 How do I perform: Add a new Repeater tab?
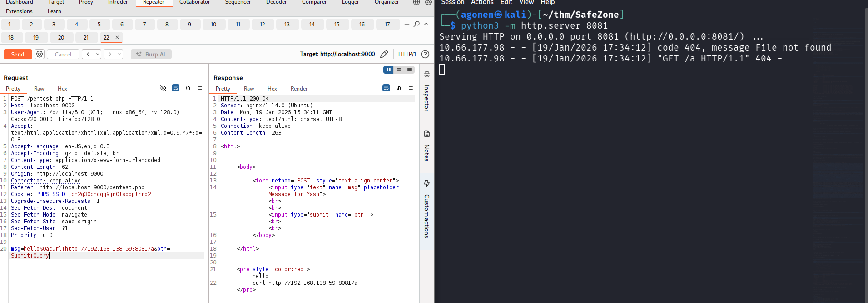[x=407, y=24]
